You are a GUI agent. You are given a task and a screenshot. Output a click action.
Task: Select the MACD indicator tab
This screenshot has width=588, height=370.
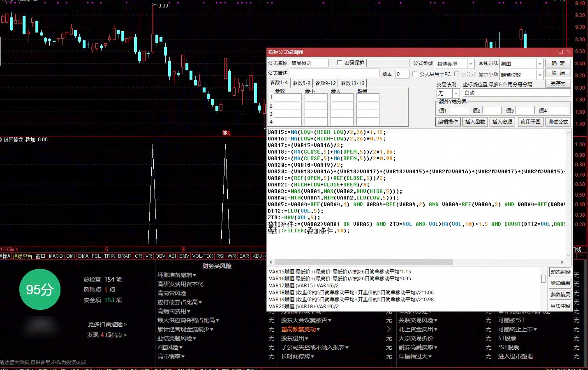point(56,256)
